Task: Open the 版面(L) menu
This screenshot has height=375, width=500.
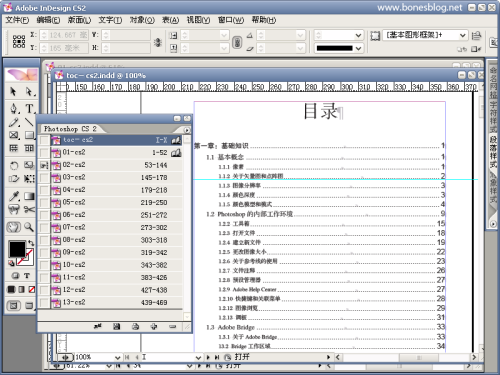Action: pos(79,20)
